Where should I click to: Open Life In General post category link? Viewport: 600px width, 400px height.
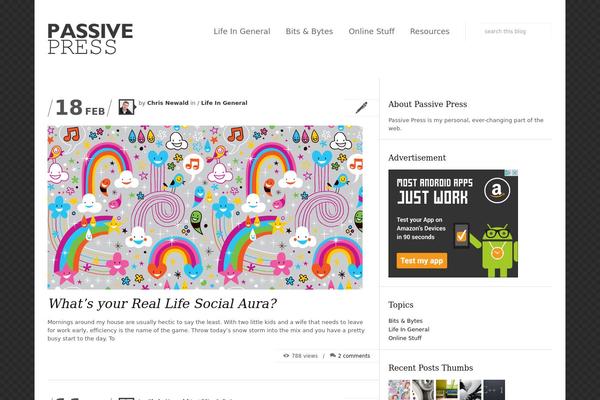point(224,103)
